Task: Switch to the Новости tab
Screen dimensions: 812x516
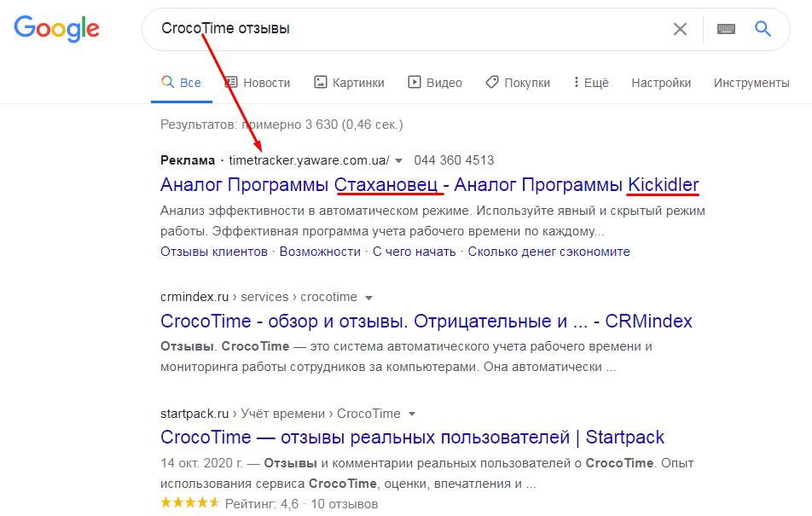Action: 257,83
